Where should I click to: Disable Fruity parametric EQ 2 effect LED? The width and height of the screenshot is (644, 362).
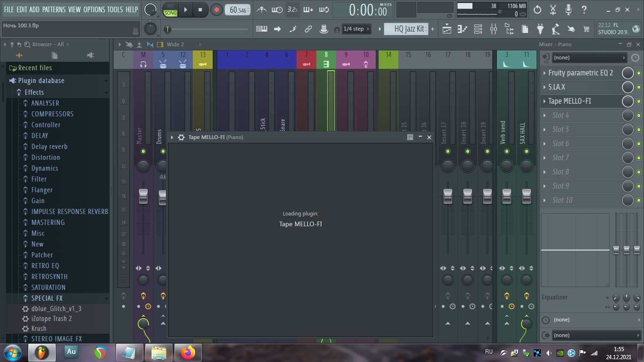pos(639,73)
